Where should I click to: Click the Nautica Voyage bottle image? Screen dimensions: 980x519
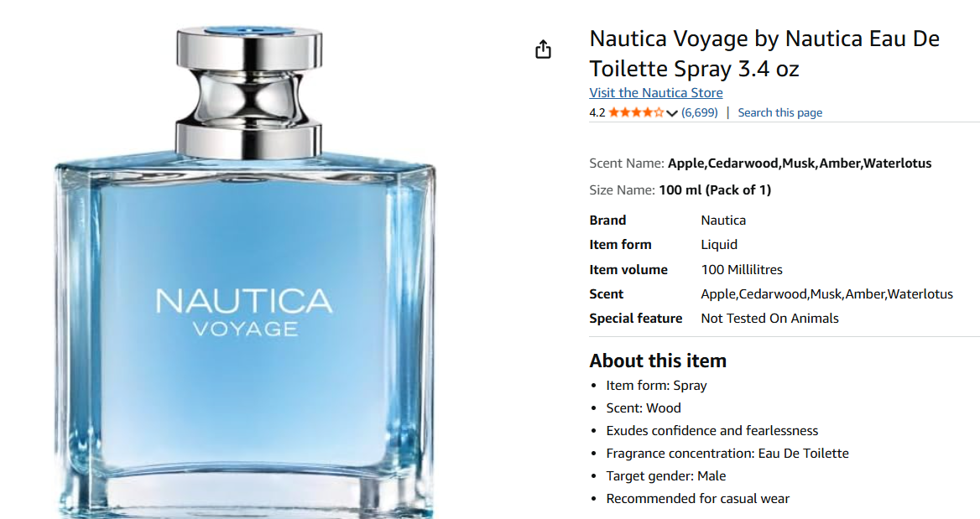coord(245,272)
